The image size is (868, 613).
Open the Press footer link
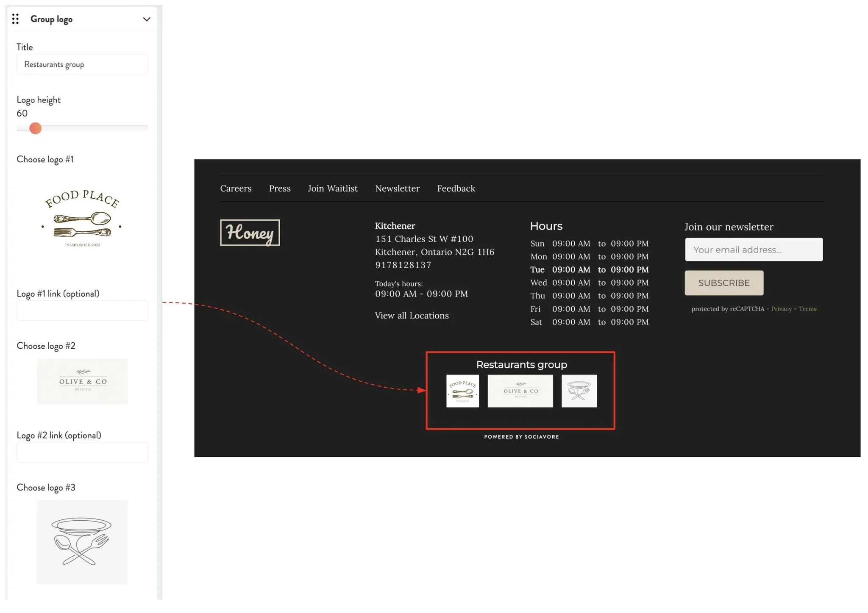coord(280,189)
